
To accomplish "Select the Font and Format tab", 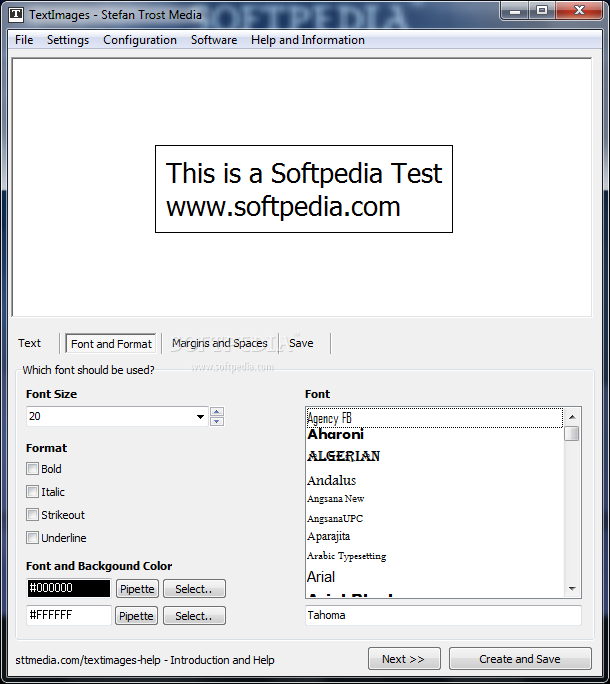I will point(111,344).
